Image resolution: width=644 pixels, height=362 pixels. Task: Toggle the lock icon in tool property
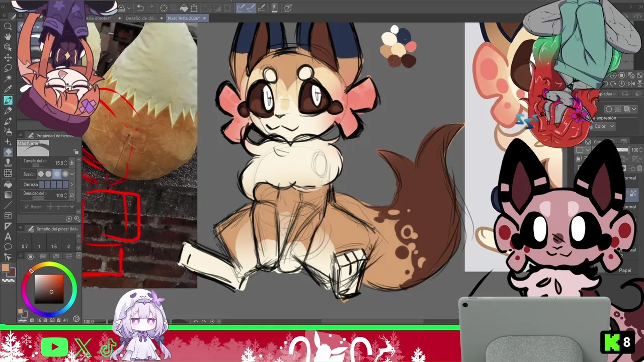click(x=76, y=151)
